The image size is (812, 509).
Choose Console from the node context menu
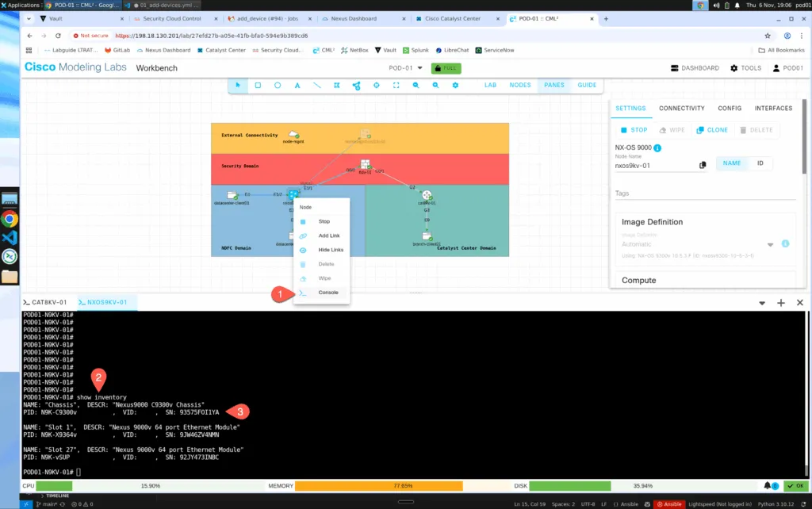click(x=327, y=293)
